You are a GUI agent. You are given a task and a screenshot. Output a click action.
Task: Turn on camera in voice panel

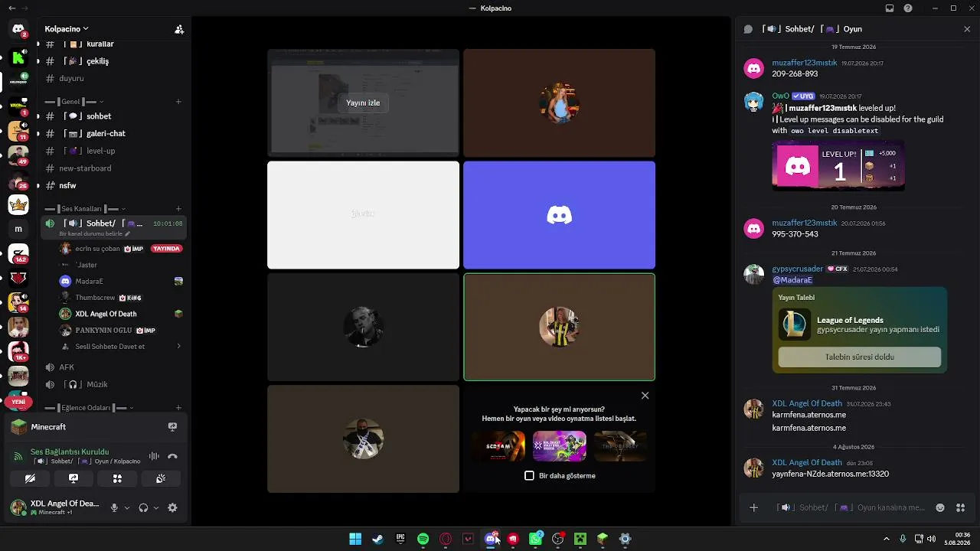point(30,478)
